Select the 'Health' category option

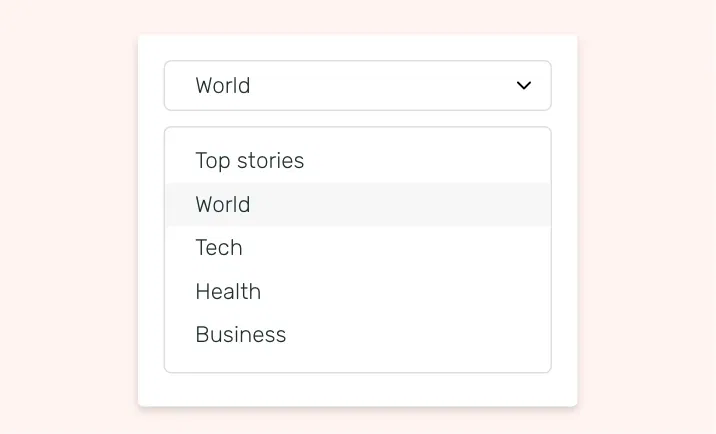[228, 292]
